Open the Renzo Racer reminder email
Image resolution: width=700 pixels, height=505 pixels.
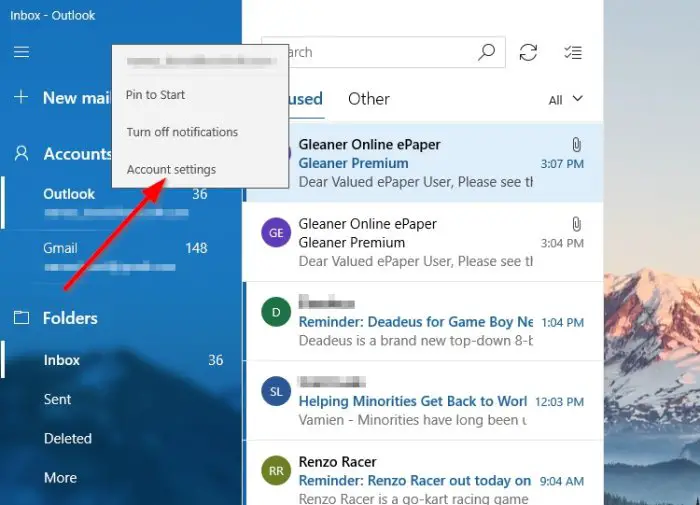(424, 474)
